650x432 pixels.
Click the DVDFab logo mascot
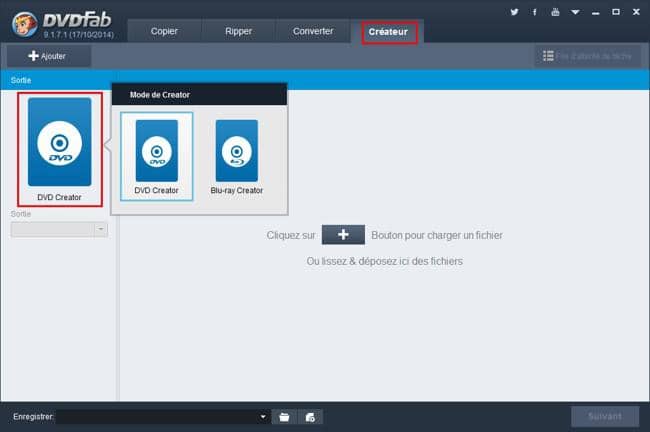[19, 21]
